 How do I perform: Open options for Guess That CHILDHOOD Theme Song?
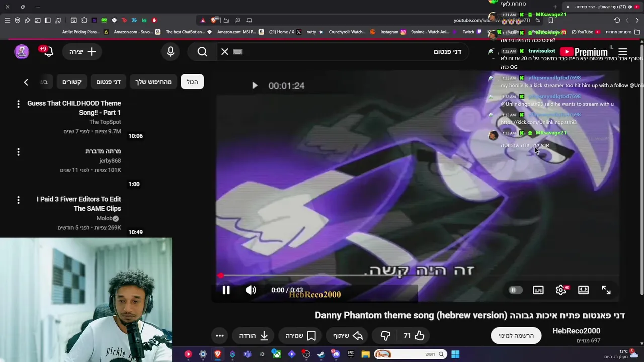(x=18, y=104)
